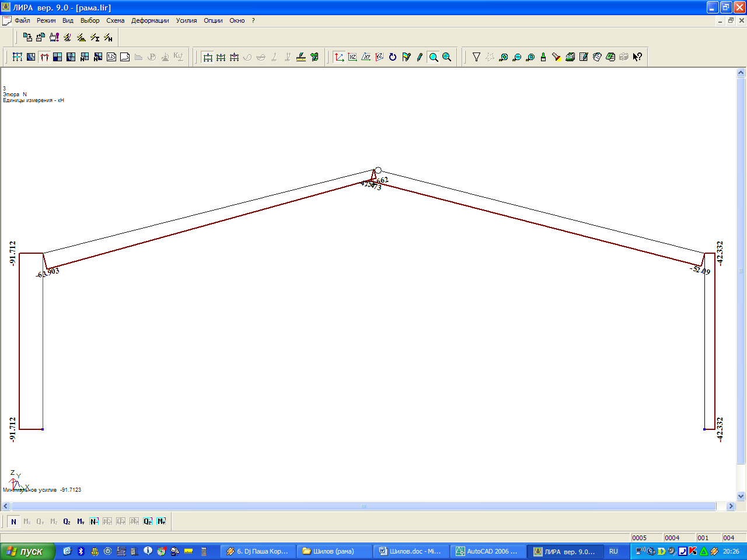747x560 pixels.
Task: Open the Схема menu
Action: click(x=115, y=20)
